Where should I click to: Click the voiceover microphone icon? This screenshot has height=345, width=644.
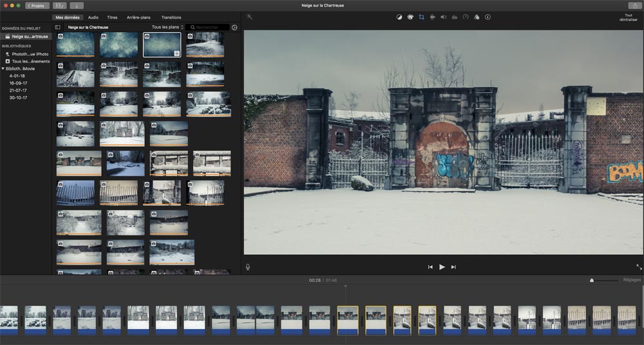pos(248,267)
